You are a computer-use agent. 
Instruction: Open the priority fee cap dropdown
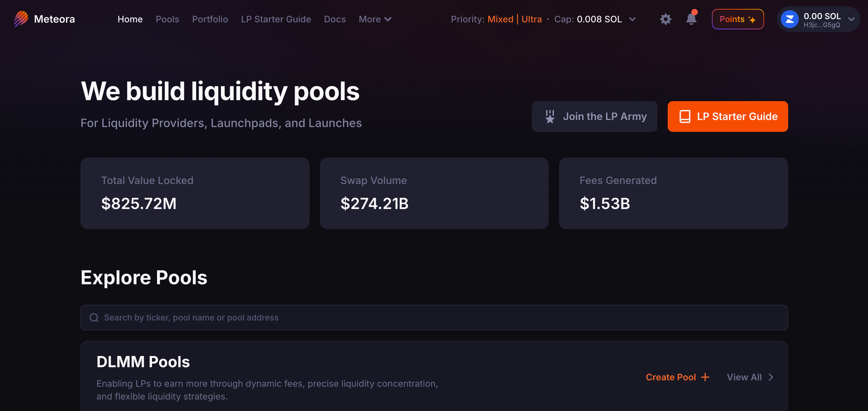click(x=632, y=19)
